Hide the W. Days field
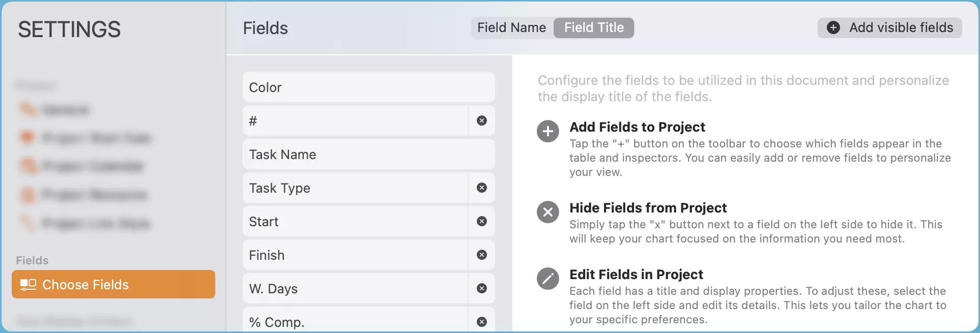 point(481,288)
